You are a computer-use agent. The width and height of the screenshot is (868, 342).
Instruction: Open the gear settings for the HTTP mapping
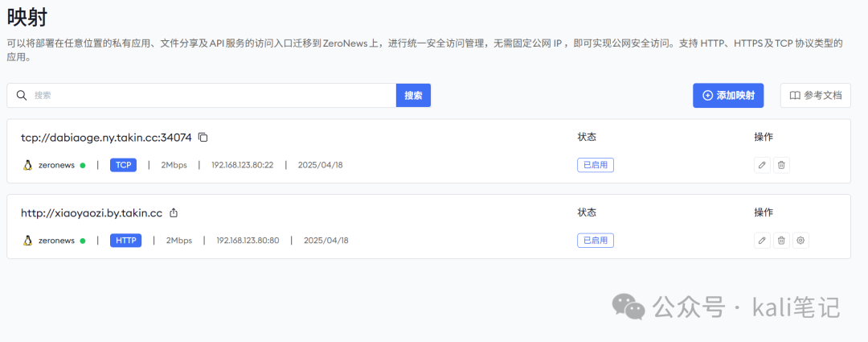pos(800,240)
